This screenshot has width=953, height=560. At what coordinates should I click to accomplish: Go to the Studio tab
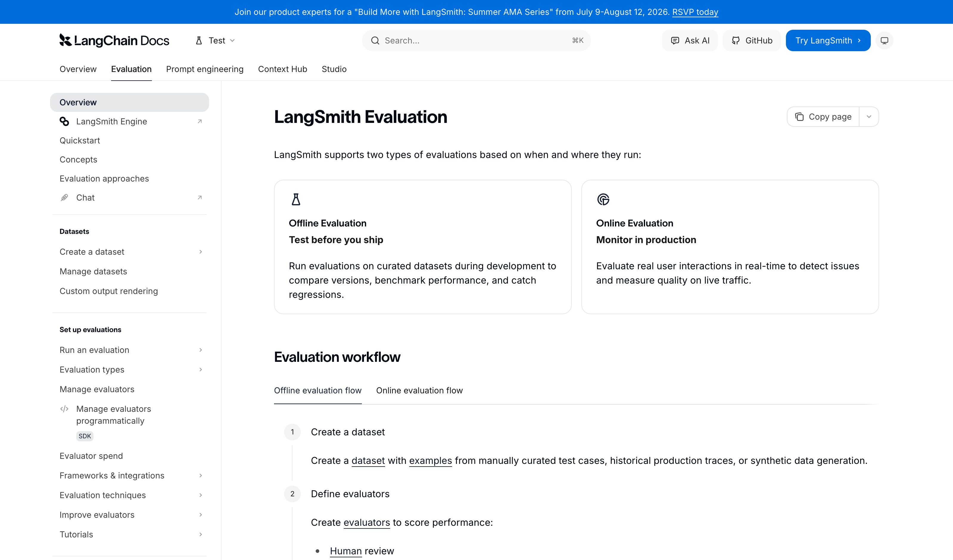334,69
